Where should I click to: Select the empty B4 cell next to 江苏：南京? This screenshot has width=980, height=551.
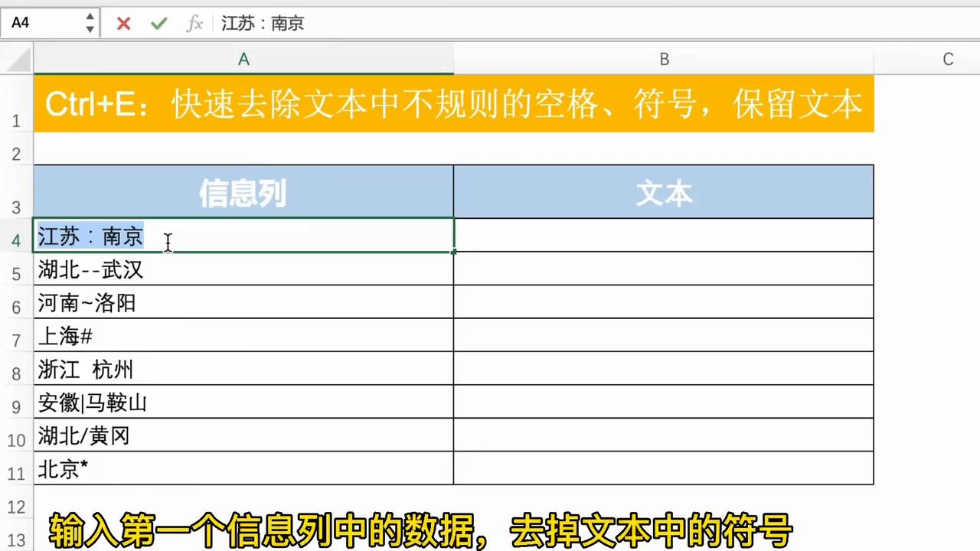664,236
